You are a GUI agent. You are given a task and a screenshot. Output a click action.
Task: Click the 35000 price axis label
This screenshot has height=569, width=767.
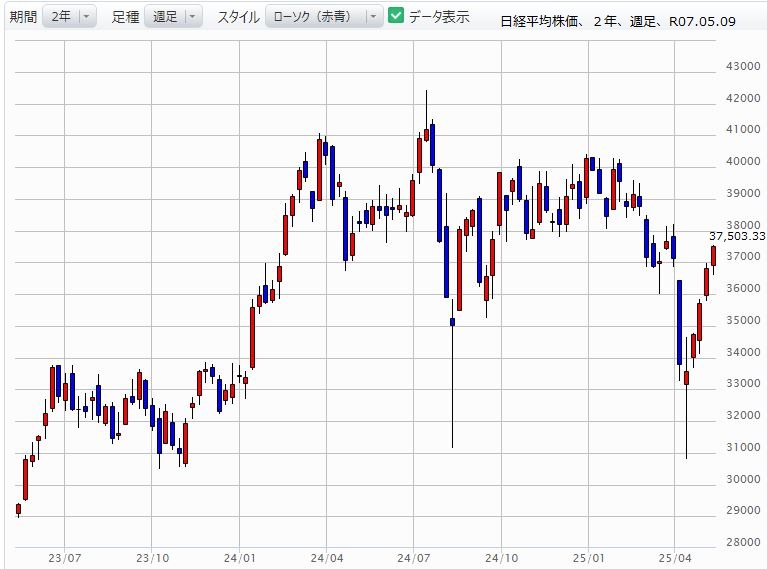743,320
